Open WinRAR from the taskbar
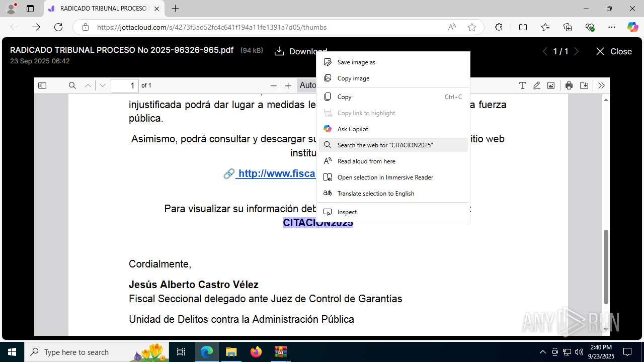This screenshot has height=362, width=644. [x=280, y=352]
